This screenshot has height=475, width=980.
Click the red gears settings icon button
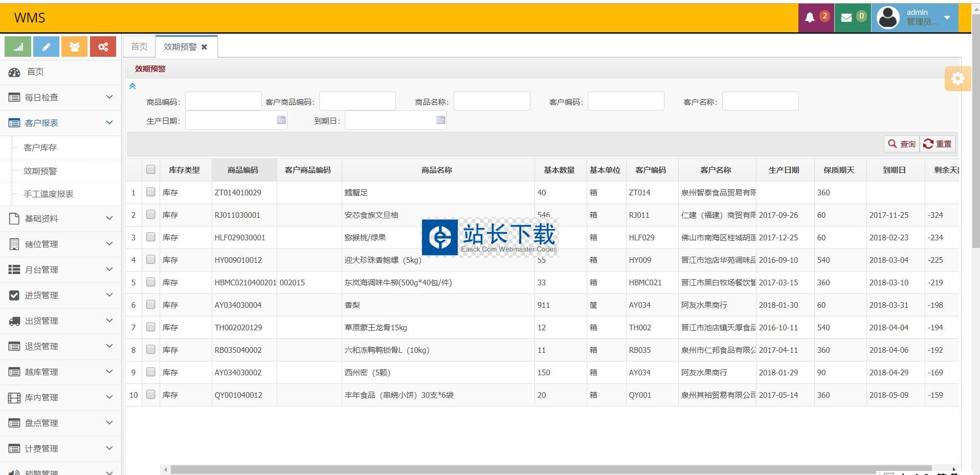click(x=103, y=47)
